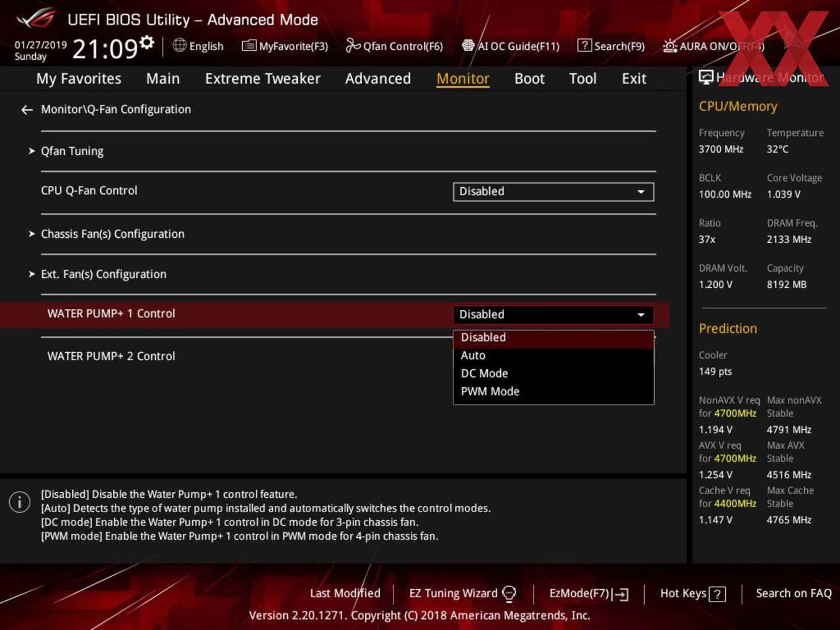Click the MyFavorite list icon
The height and width of the screenshot is (630, 840).
pos(249,46)
